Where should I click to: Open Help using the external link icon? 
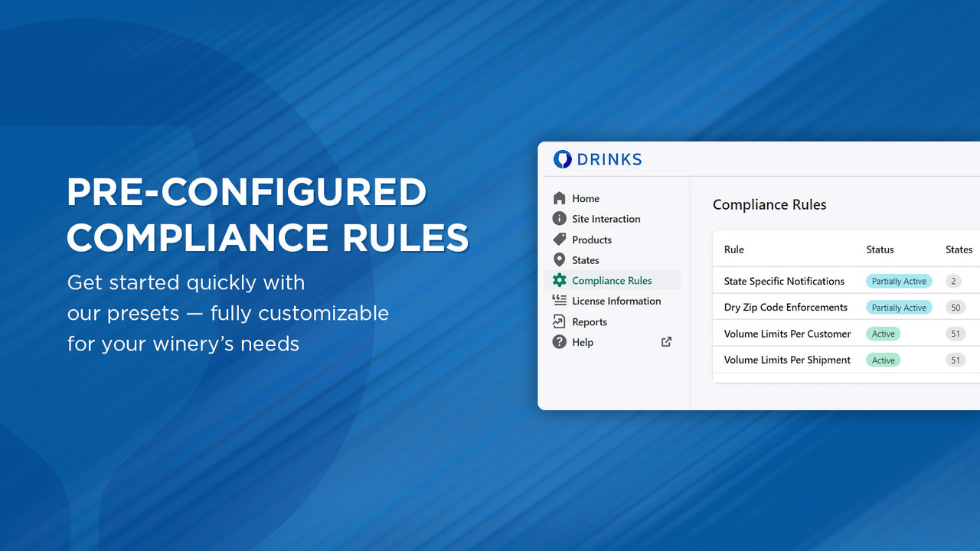pos(666,341)
